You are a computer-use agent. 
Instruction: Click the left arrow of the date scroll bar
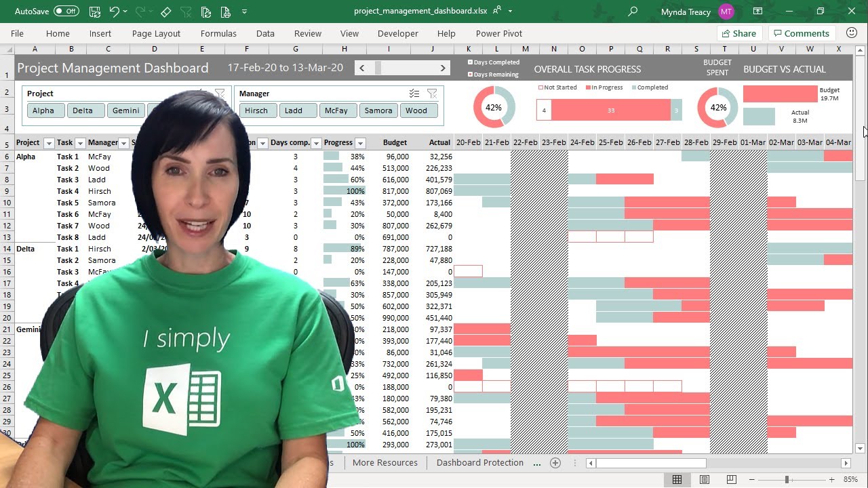point(362,68)
